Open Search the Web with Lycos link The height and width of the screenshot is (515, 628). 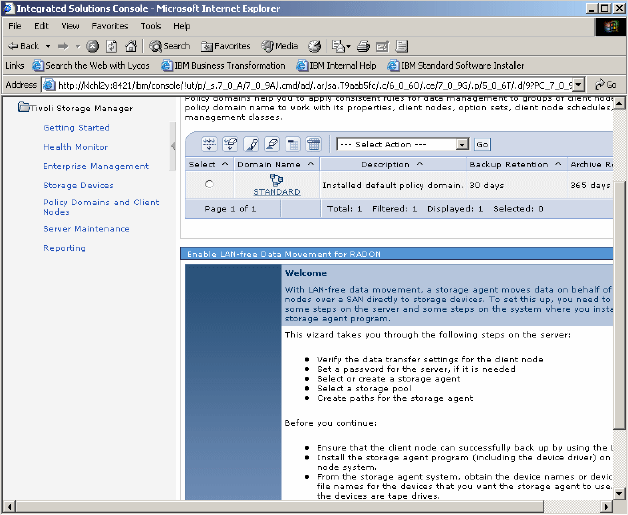[x=91, y=66]
